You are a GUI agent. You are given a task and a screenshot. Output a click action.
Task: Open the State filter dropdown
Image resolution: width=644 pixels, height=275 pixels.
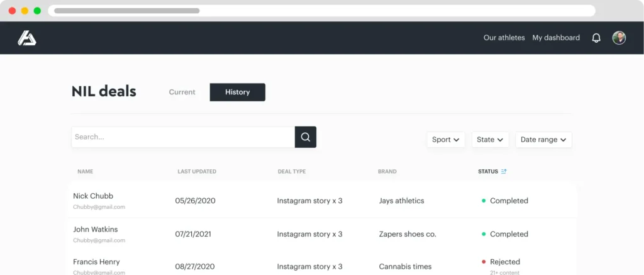pyautogui.click(x=490, y=140)
